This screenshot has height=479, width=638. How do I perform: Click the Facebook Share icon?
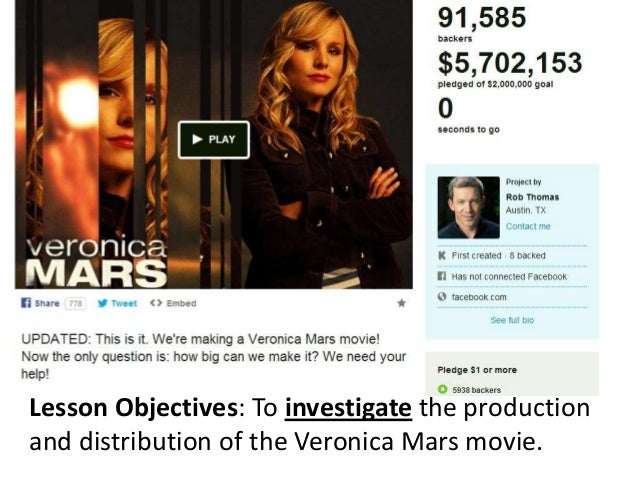tap(26, 303)
